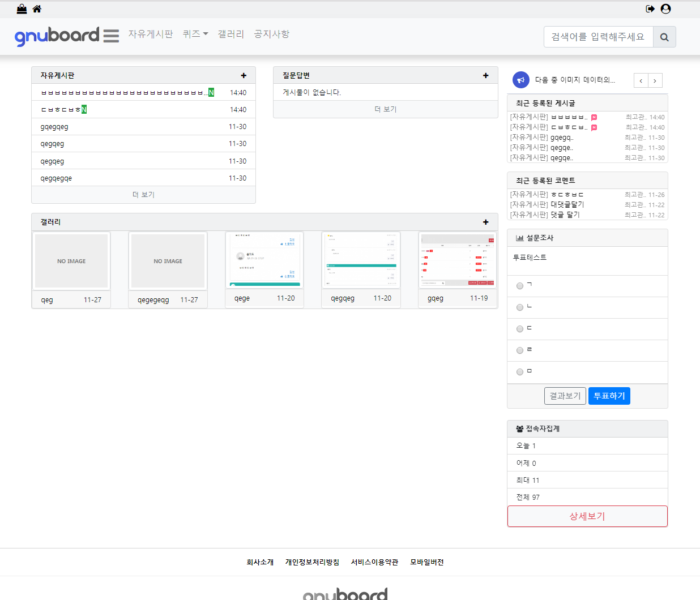Image resolution: width=700 pixels, height=600 pixels.
Task: Select poll option ㄱ radio button
Action: [520, 286]
